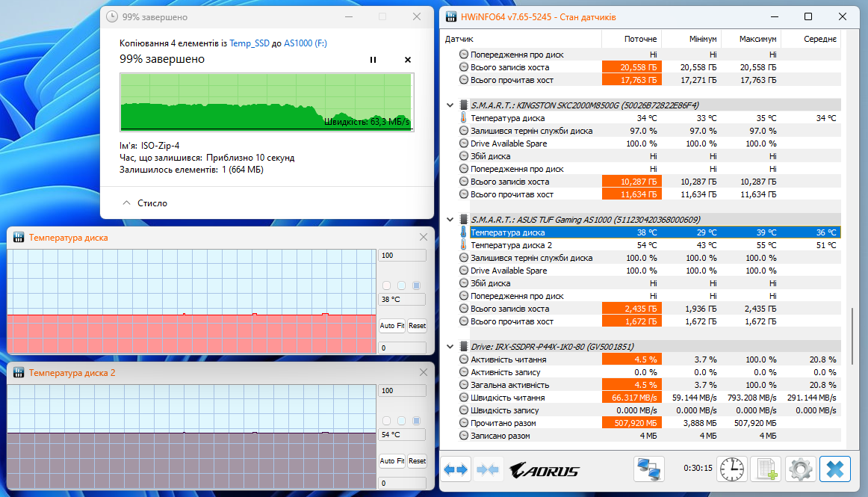The width and height of the screenshot is (868, 497).
Task: Open HWiNFO sensor settings gear
Action: point(801,469)
